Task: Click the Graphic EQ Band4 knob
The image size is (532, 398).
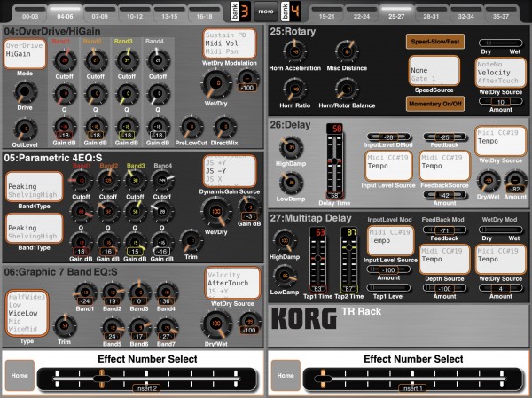Action: (166, 293)
